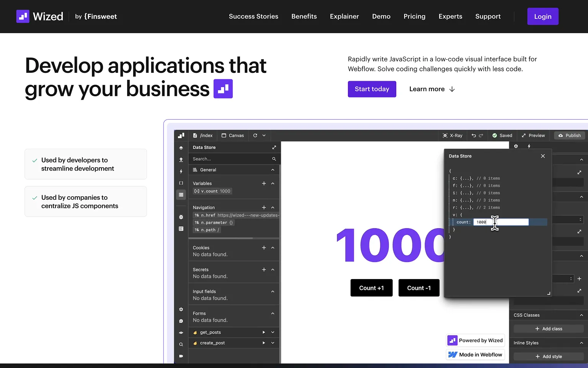Image resolution: width=588 pixels, height=368 pixels.
Task: Collapse the CSS Classes section
Action: [581, 315]
